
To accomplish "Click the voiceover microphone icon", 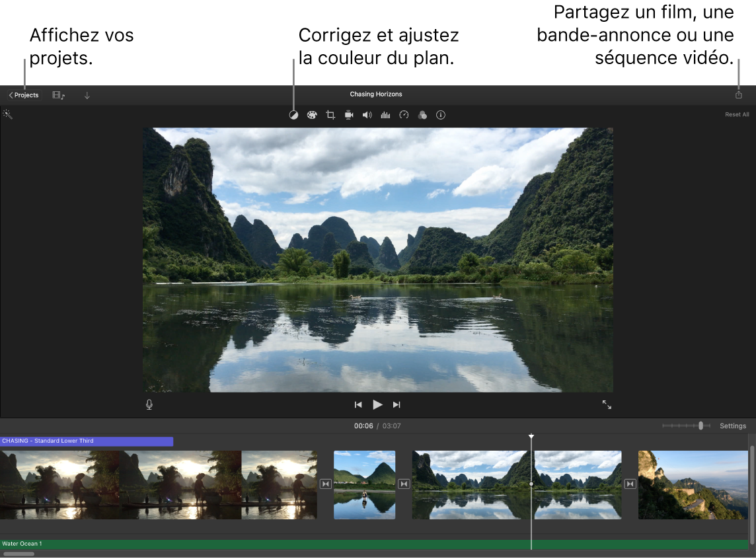I will tap(149, 404).
